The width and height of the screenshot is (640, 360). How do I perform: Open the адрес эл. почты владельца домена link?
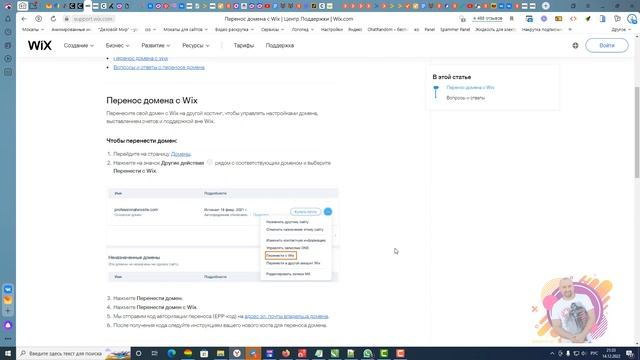286,316
